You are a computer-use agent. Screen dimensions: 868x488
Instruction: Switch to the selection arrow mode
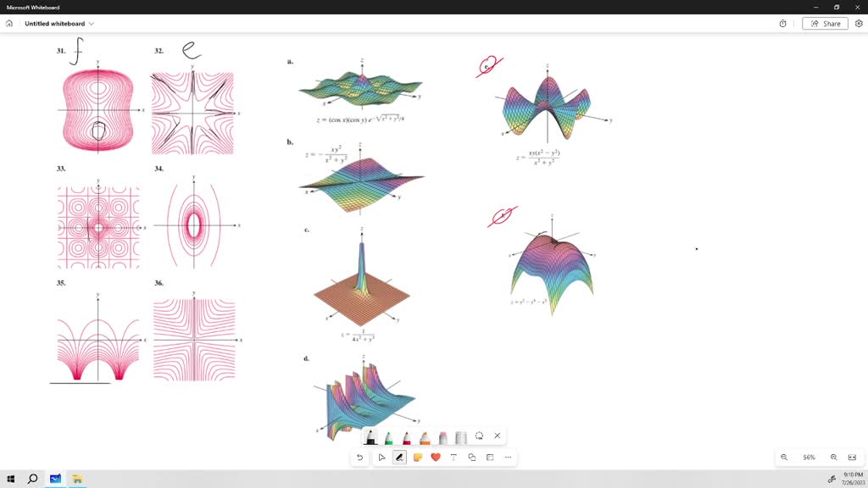pos(381,457)
